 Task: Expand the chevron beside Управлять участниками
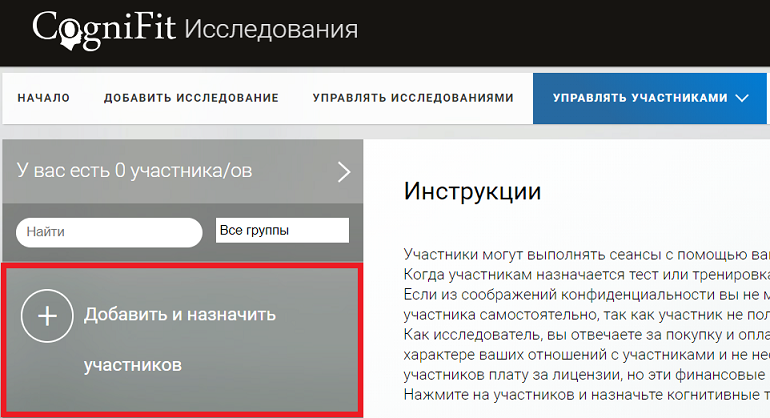(742, 98)
